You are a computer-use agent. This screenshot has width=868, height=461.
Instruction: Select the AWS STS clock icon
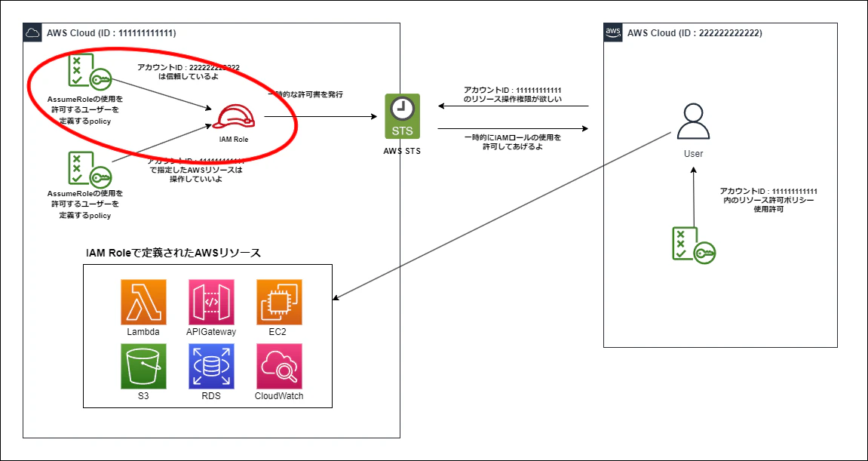403,116
